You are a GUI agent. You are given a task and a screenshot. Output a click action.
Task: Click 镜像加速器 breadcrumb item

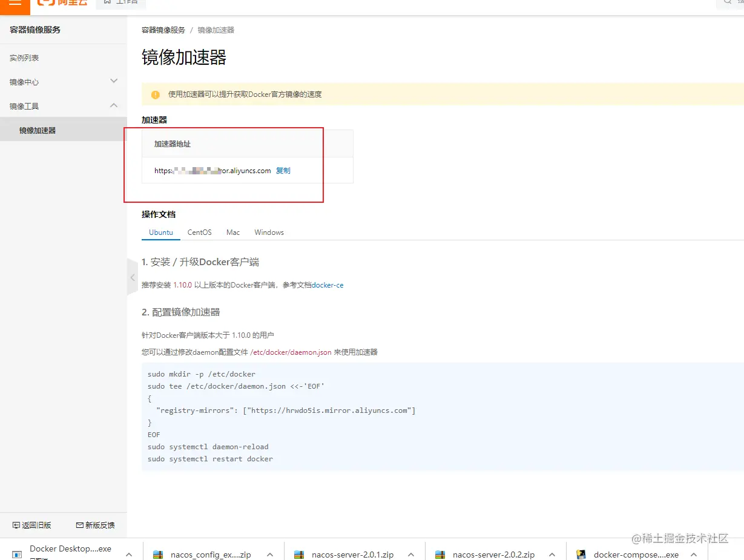216,30
